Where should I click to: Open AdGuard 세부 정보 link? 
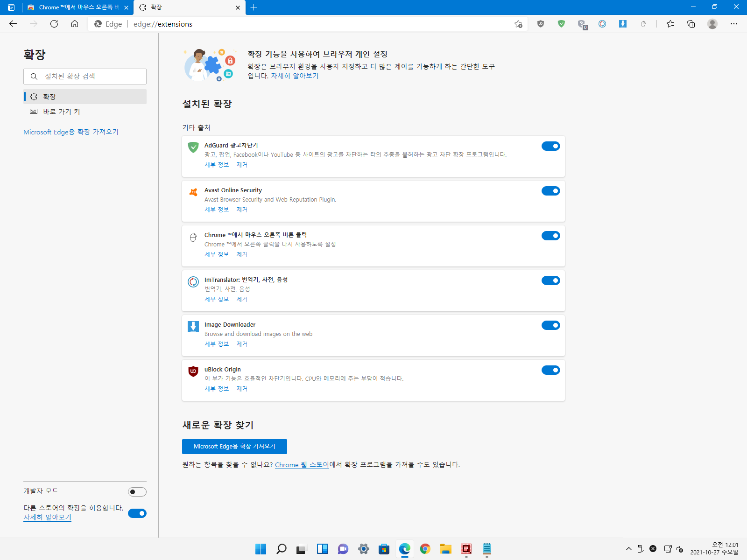(x=217, y=165)
